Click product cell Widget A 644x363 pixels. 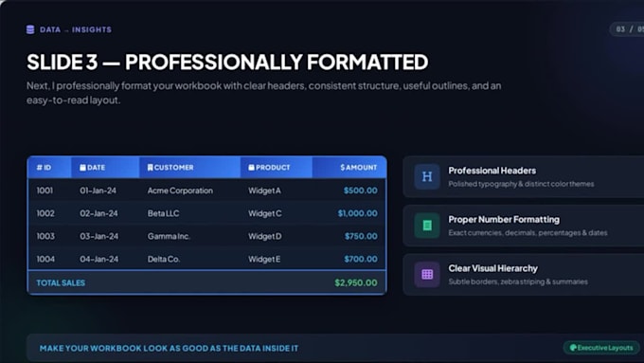tap(264, 191)
